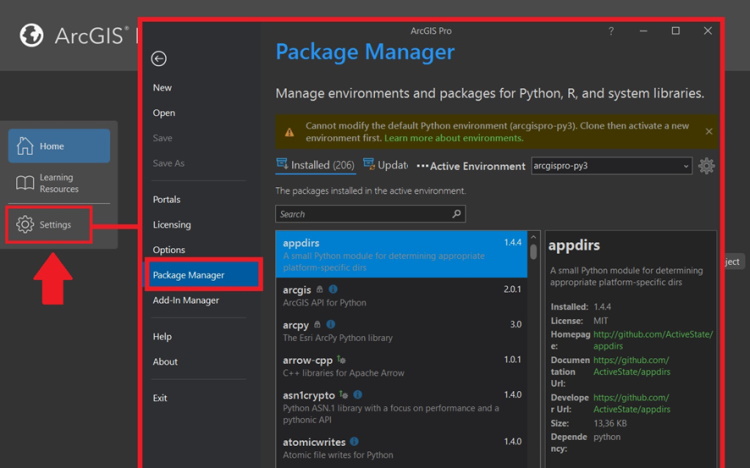Click the Learning Resources button
Screen dimensions: 750x468
tap(59, 183)
